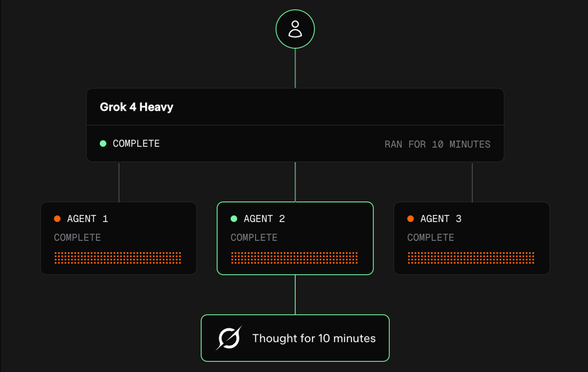Click the orange status dot beside AGENT 1
The height and width of the screenshot is (372, 588).
click(57, 219)
